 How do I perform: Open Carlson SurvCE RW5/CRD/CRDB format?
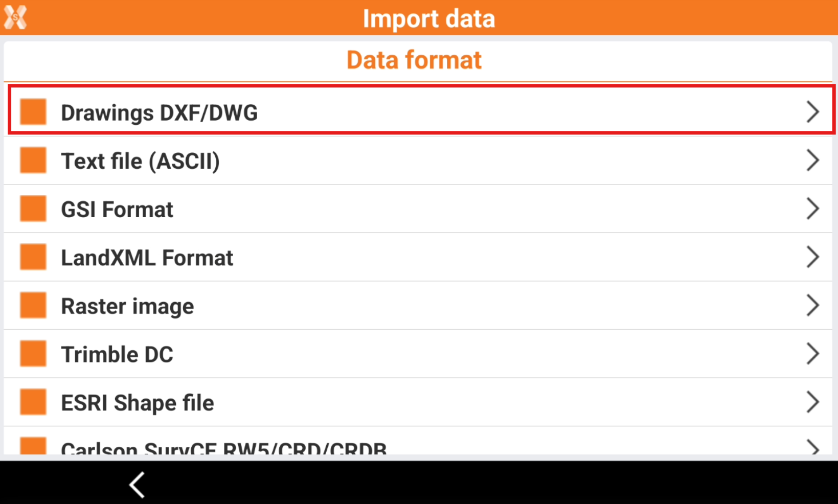[223, 448]
